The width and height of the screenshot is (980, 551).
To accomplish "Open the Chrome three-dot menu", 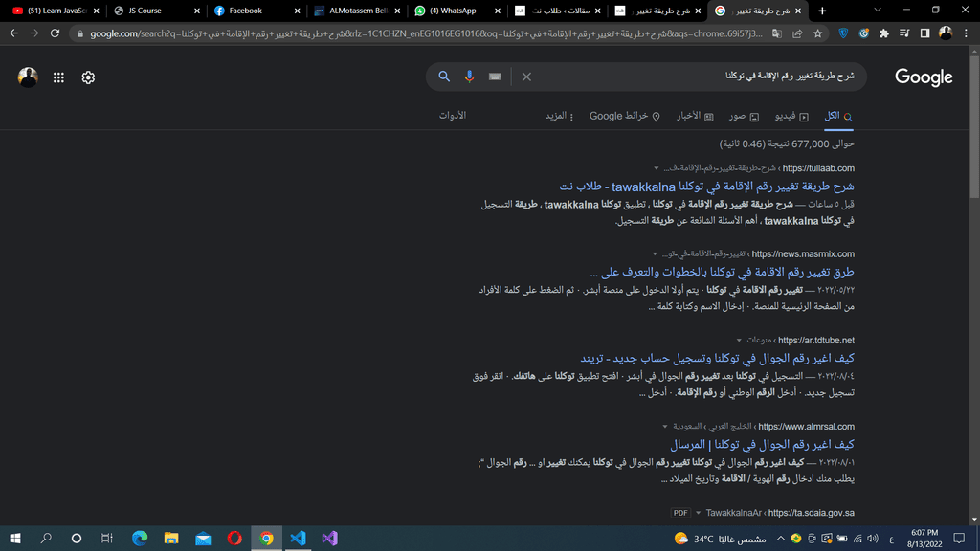I will click(967, 33).
